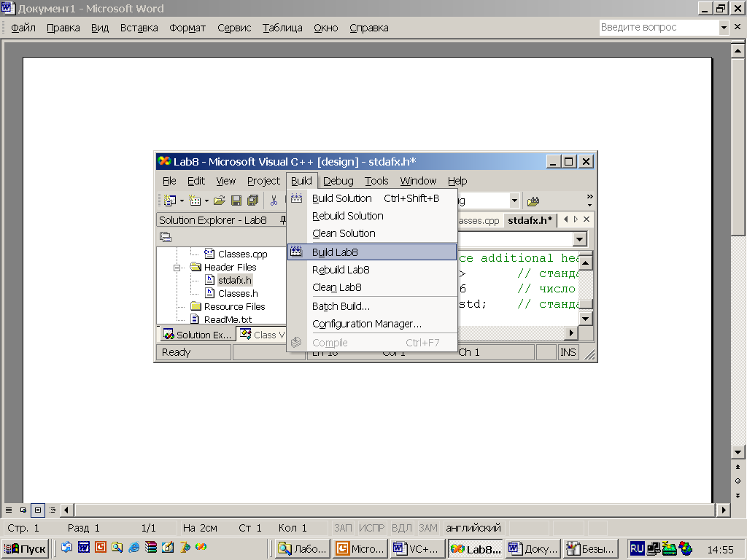
Task: Click the globe icon in system tray
Action: tap(686, 549)
